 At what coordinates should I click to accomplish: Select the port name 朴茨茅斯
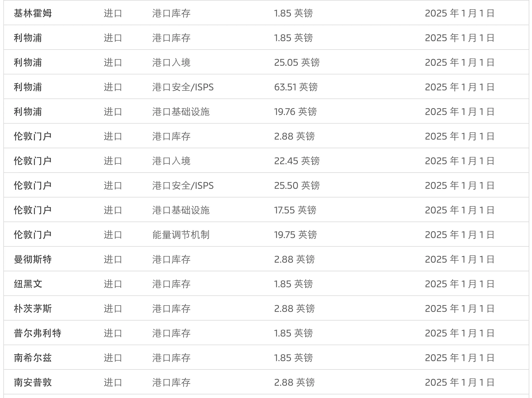[33, 309]
